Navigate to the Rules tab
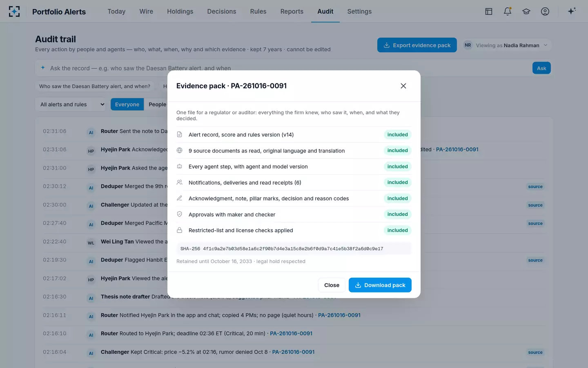 [258, 11]
